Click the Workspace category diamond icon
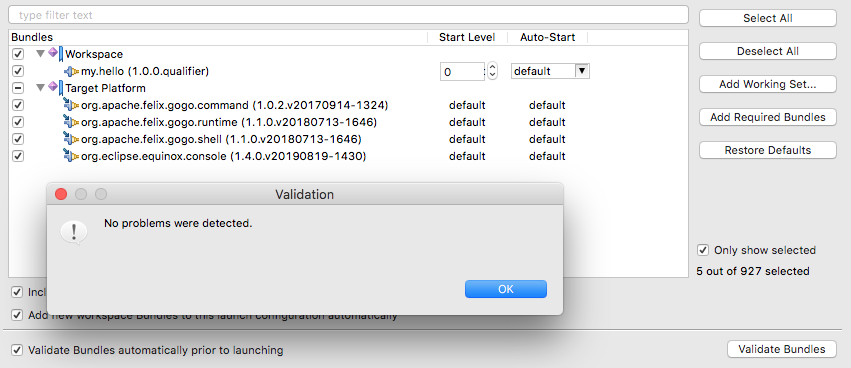The image size is (851, 368). [55, 54]
